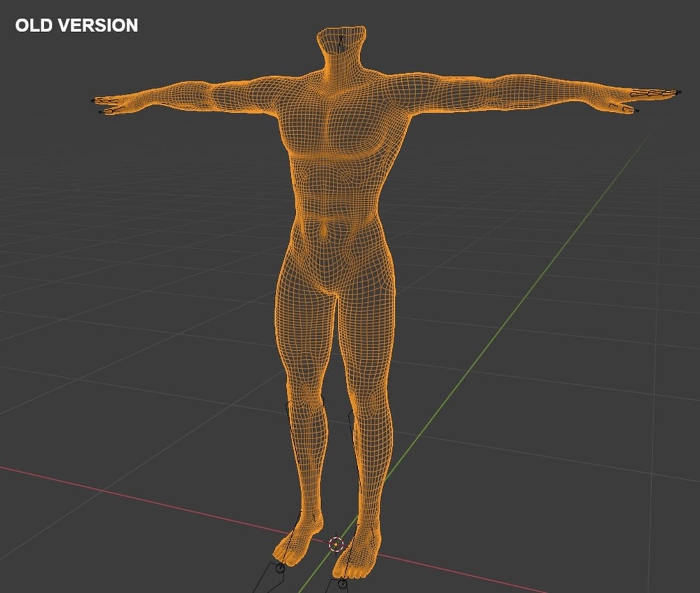Select the neck bone inside the head stump
Screen dimensions: 700x593
[341, 45]
